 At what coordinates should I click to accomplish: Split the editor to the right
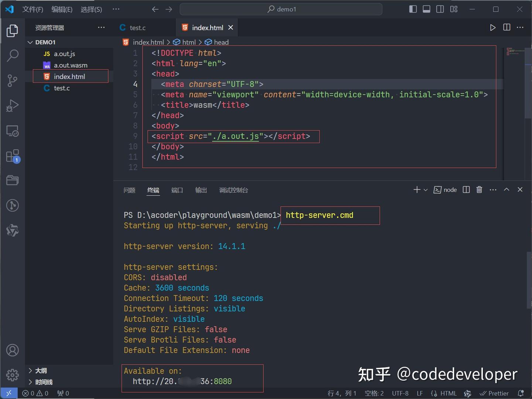(x=507, y=27)
